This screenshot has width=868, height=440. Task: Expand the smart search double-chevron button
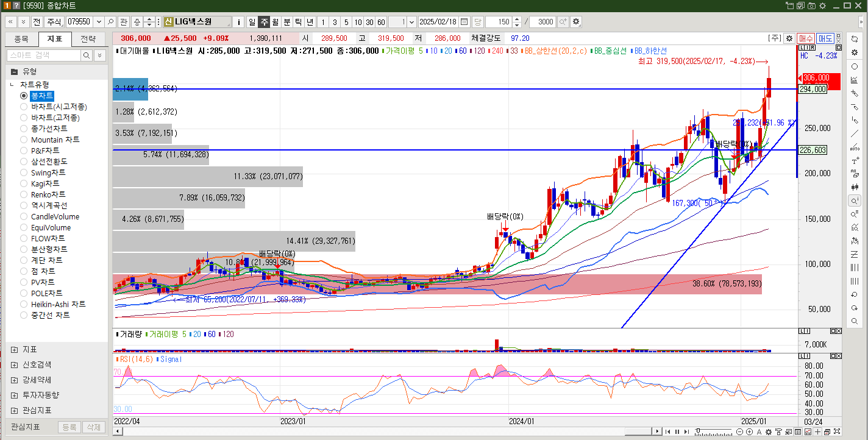tap(101, 55)
